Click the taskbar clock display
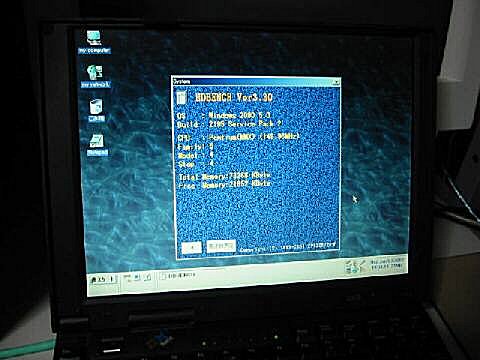The height and width of the screenshot is (360, 480). (387, 264)
